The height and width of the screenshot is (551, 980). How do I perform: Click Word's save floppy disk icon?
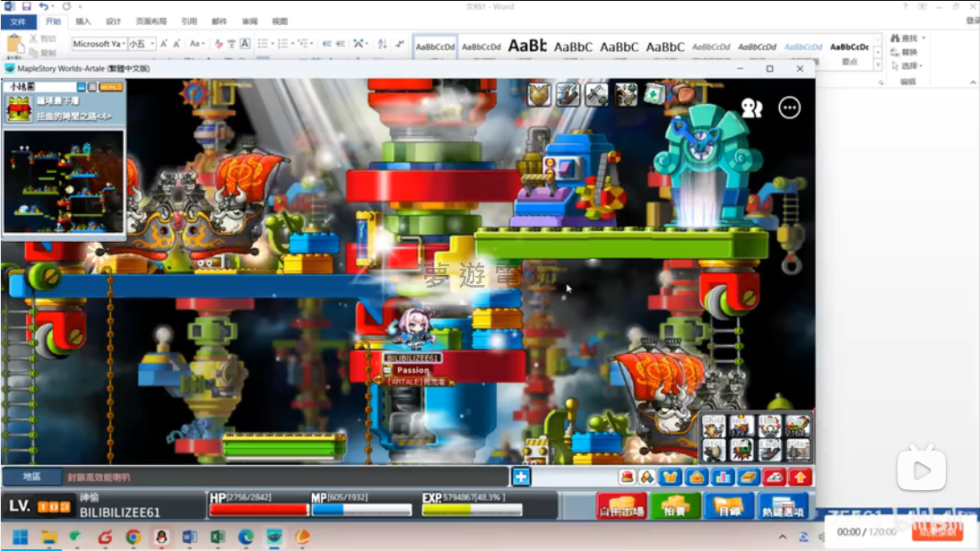point(26,6)
